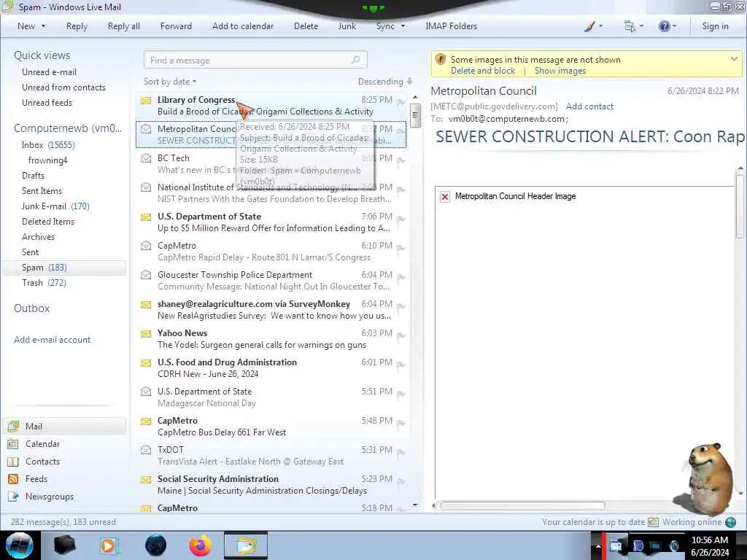The image size is (747, 560).
Task: Open the media player taskbar icon
Action: [x=109, y=545]
